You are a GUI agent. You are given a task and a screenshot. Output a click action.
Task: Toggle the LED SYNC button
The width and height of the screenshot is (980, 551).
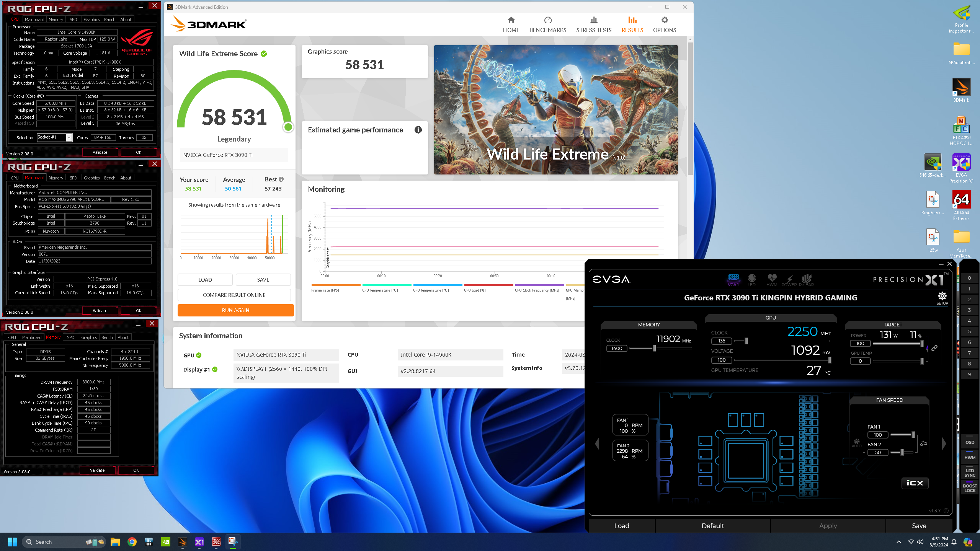click(x=970, y=473)
